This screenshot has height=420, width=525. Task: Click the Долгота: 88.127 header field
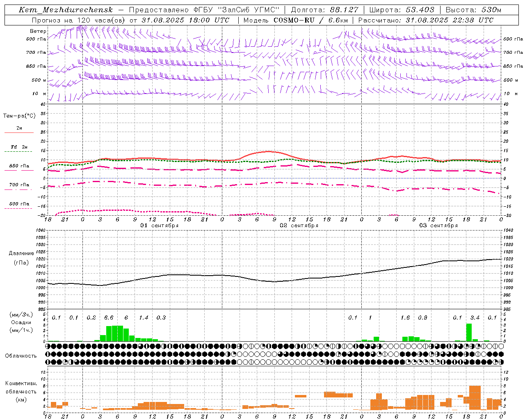pyautogui.click(x=324, y=10)
